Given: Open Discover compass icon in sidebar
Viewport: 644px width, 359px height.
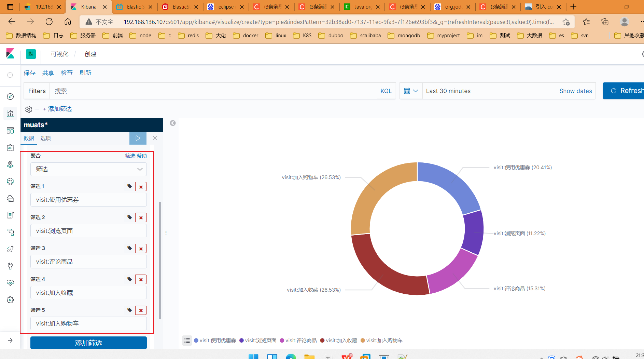Looking at the screenshot, I should [10, 97].
